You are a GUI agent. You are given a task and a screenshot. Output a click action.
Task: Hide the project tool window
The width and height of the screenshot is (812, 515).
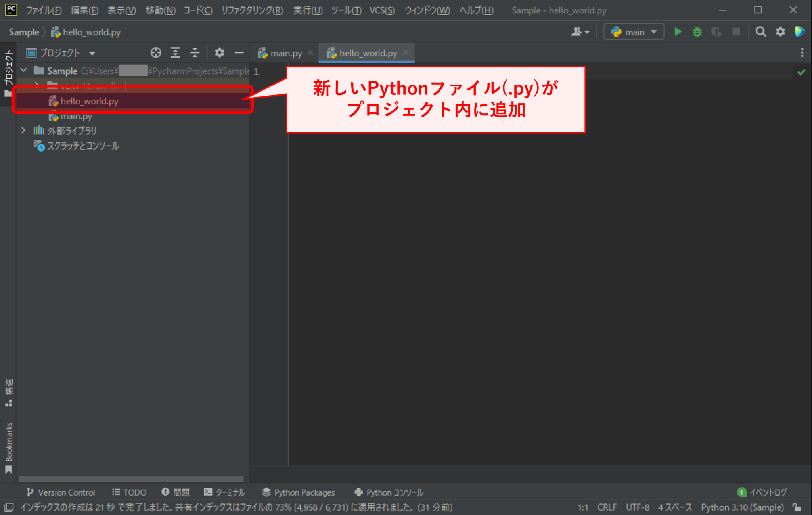239,52
